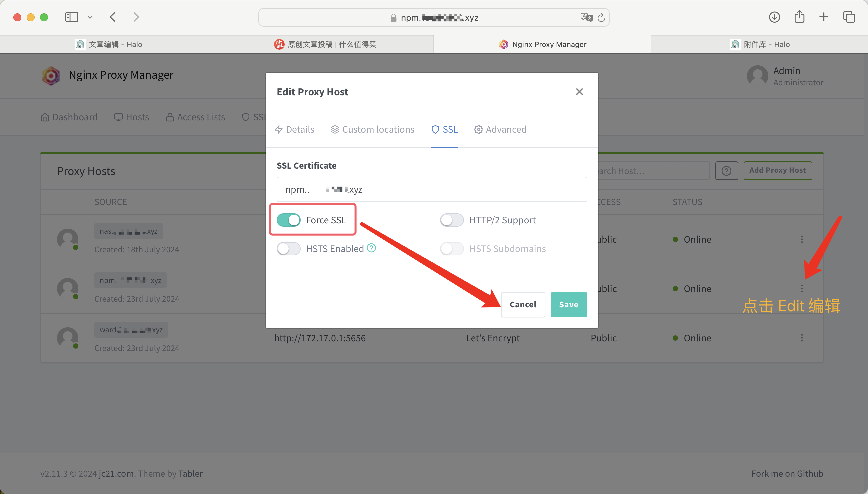Click the lock icon in address bar
The width and height of the screenshot is (868, 494).
click(x=393, y=18)
